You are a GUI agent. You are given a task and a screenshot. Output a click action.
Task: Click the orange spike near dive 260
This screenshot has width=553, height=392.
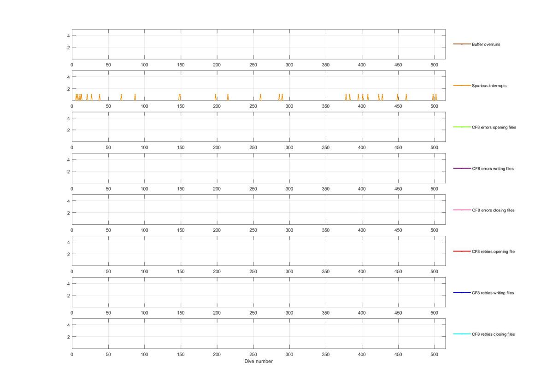tap(260, 97)
